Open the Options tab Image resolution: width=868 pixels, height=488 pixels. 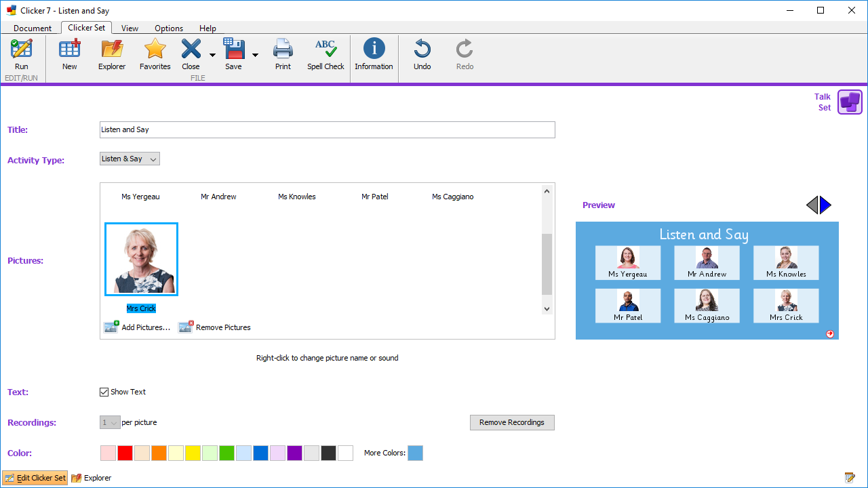click(x=169, y=28)
